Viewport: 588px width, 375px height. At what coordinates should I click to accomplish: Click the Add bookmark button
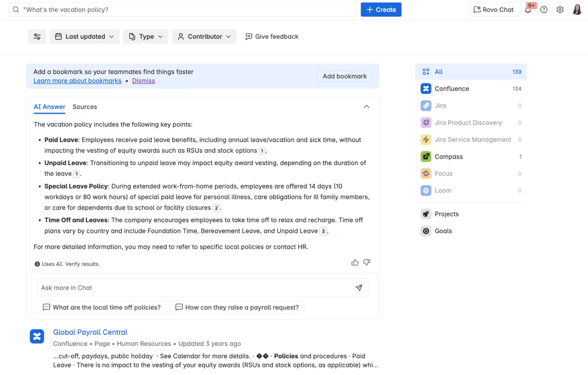tap(344, 76)
